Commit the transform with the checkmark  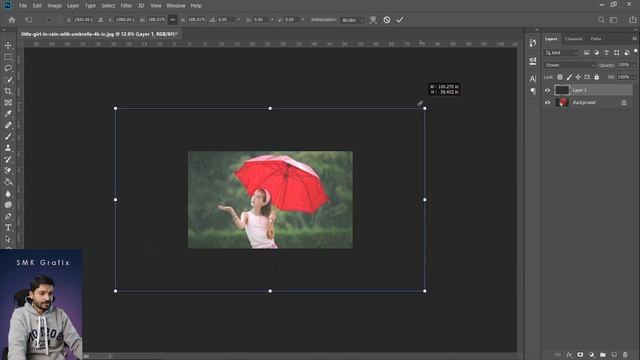click(400, 20)
